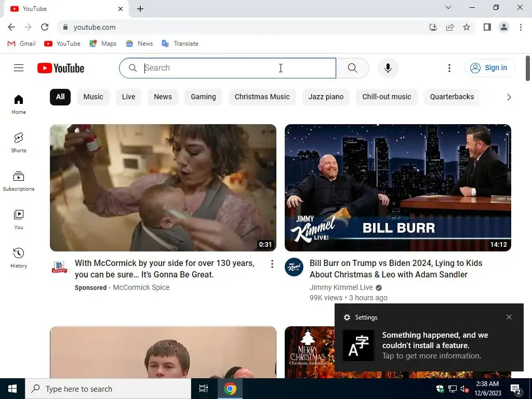Open YouTube bookmark in bookmarks bar
The height and width of the screenshot is (399, 532).
tap(62, 44)
